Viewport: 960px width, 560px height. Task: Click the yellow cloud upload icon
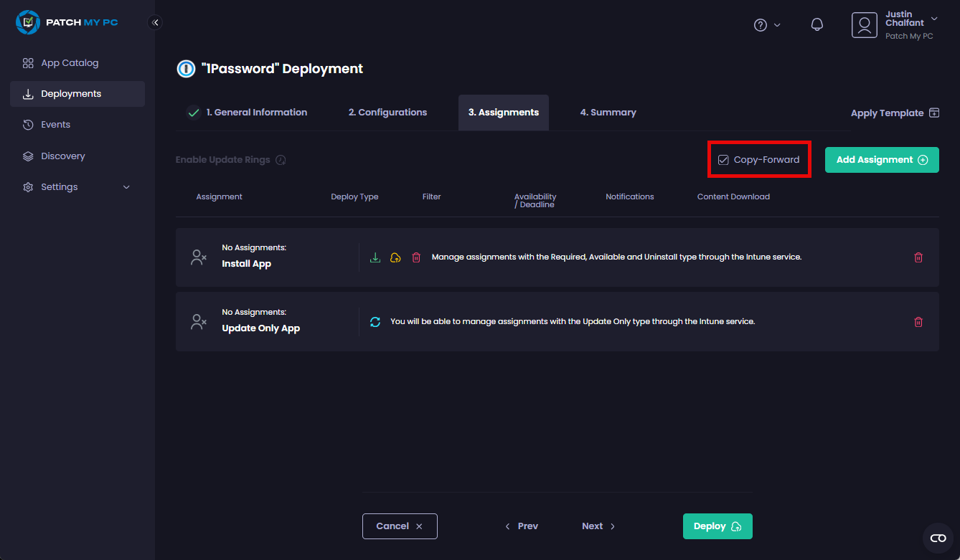coord(395,257)
